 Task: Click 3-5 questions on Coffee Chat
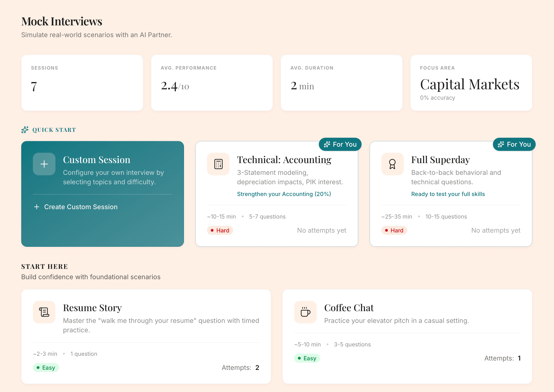(x=352, y=345)
